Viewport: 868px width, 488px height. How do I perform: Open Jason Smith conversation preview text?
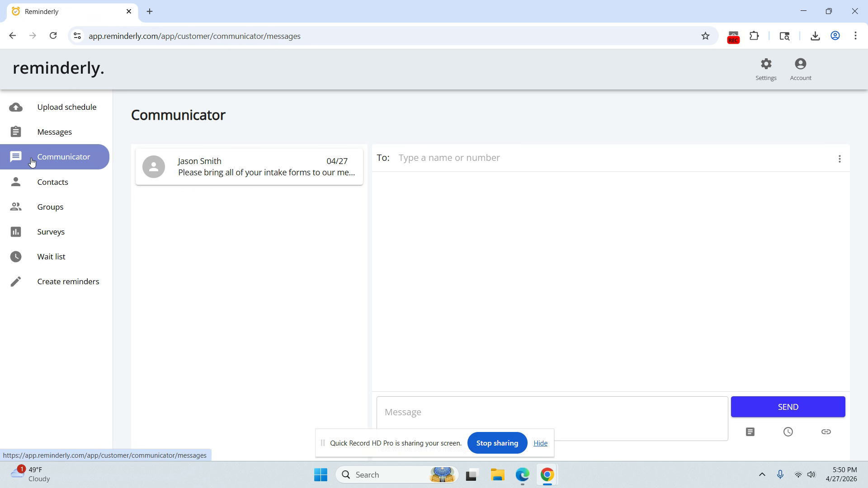pyautogui.click(x=266, y=173)
